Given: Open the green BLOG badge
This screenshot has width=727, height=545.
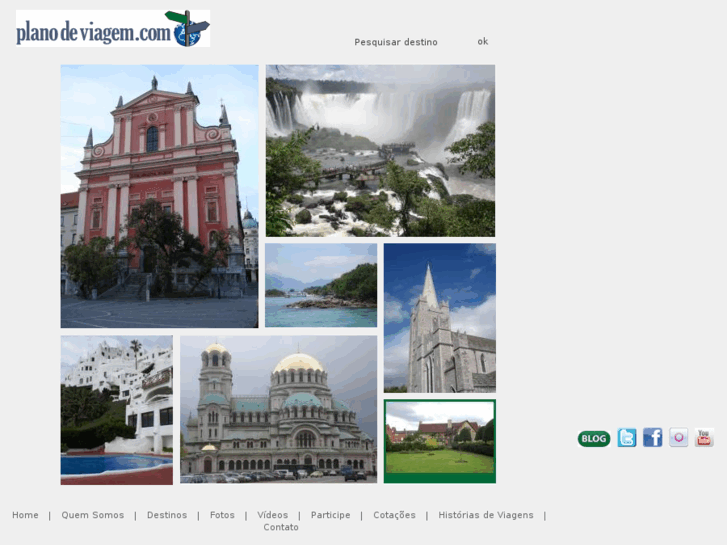Looking at the screenshot, I should 593,438.
